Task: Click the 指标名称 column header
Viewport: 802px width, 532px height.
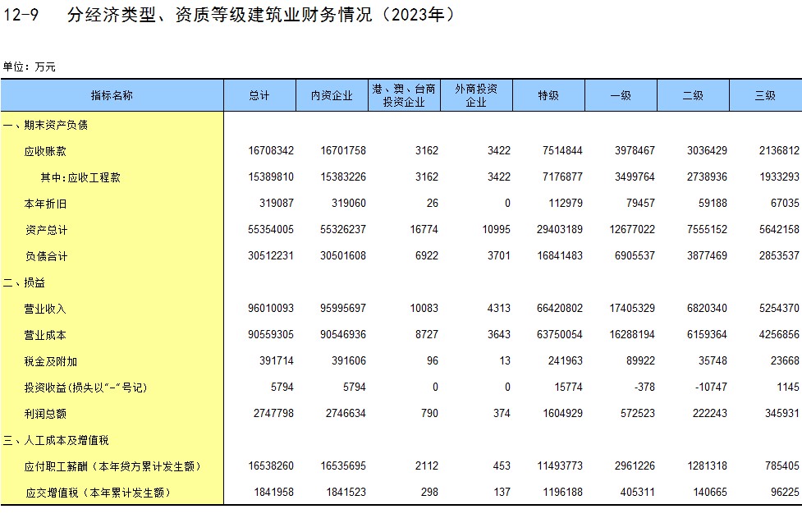Action: point(112,95)
